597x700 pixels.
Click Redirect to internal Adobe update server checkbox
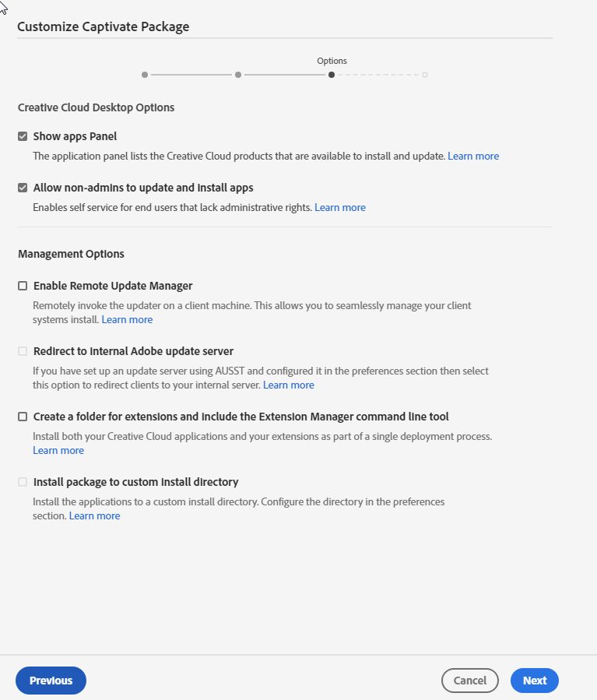(x=23, y=351)
